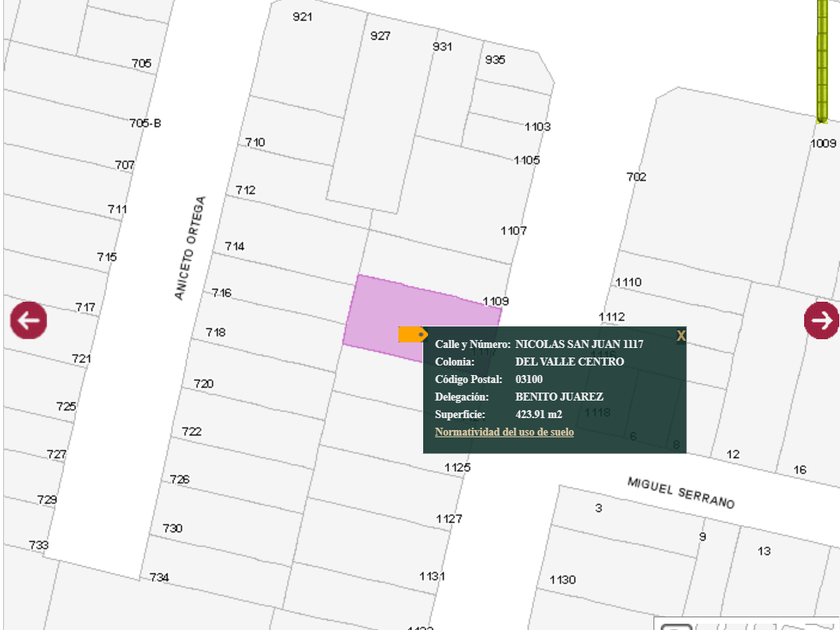
Task: Click the orange marker pin on parcel
Action: coord(412,334)
